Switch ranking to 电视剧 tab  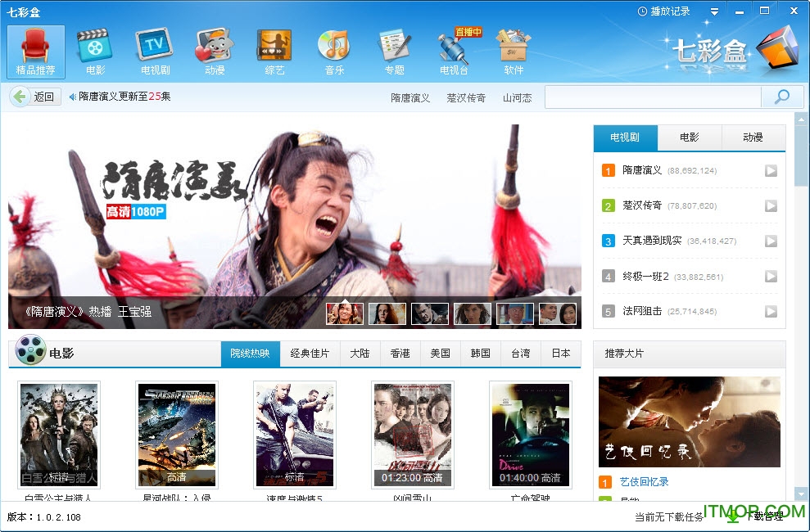point(626,138)
